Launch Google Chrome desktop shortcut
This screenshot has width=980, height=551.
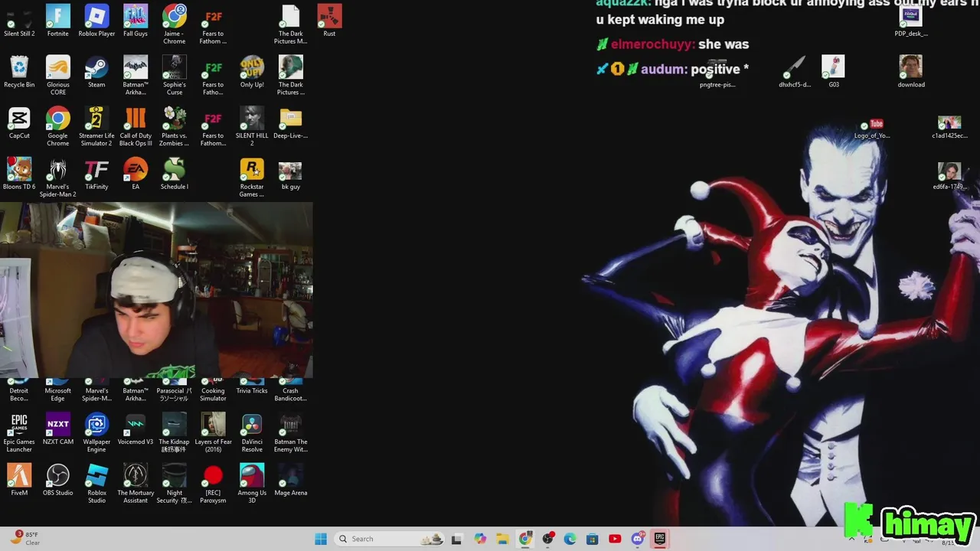click(x=58, y=127)
